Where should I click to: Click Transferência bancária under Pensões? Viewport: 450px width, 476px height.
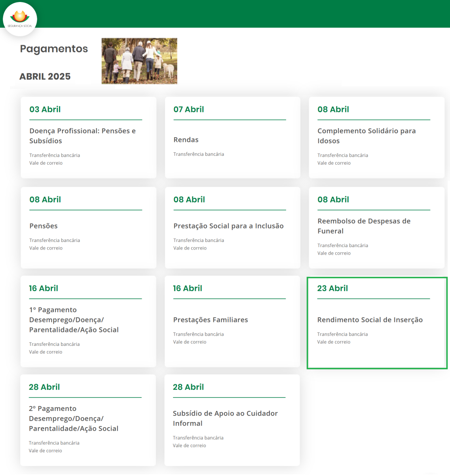pyautogui.click(x=54, y=240)
